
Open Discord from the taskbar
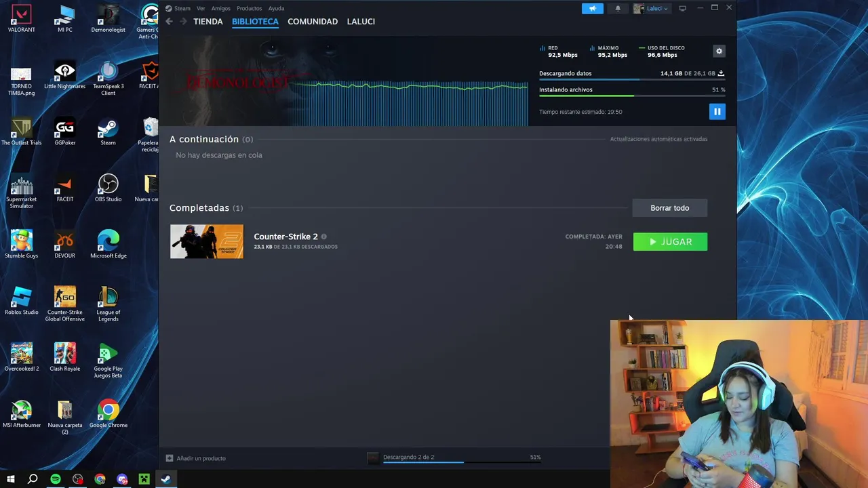122,479
